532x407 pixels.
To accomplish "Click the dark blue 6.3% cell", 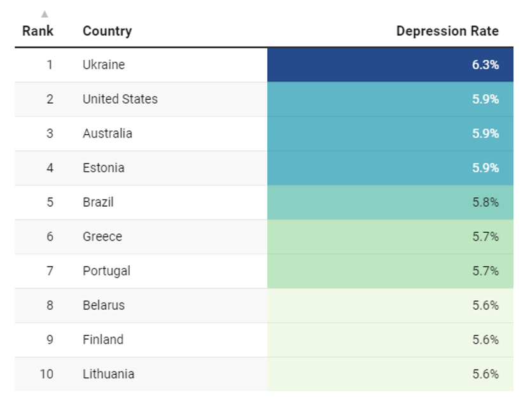I will 390,65.
